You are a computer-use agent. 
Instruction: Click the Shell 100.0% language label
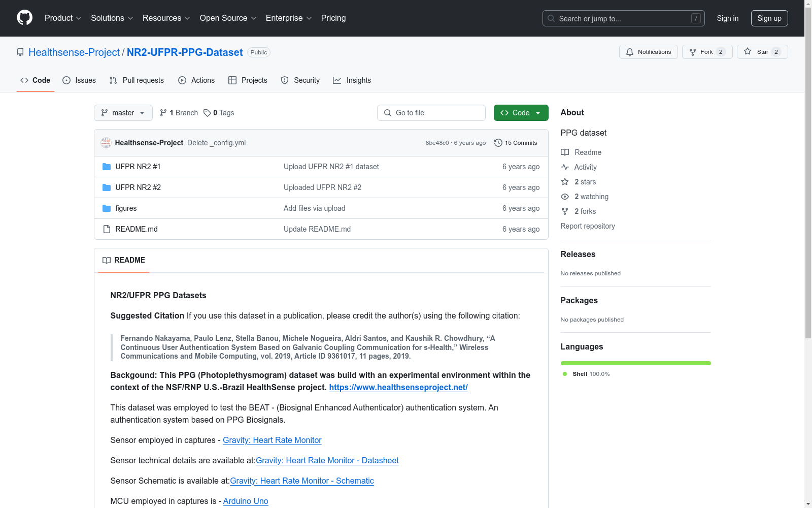pos(587,374)
